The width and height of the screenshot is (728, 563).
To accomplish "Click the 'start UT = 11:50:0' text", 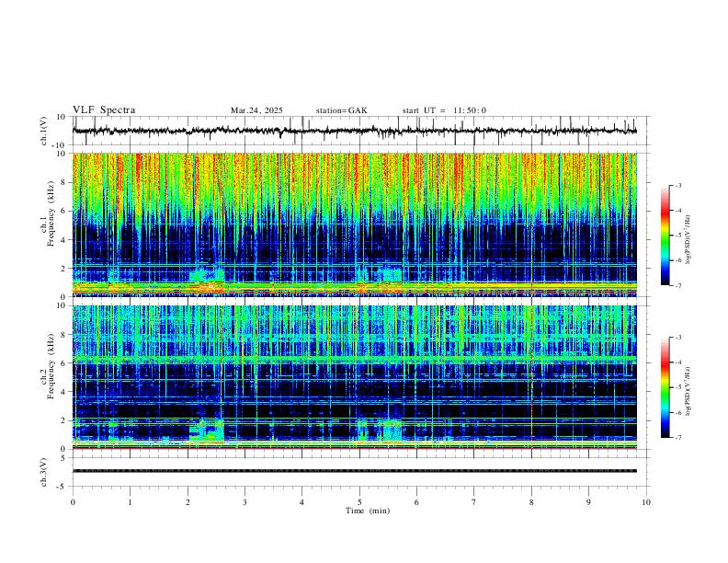I will (444, 110).
